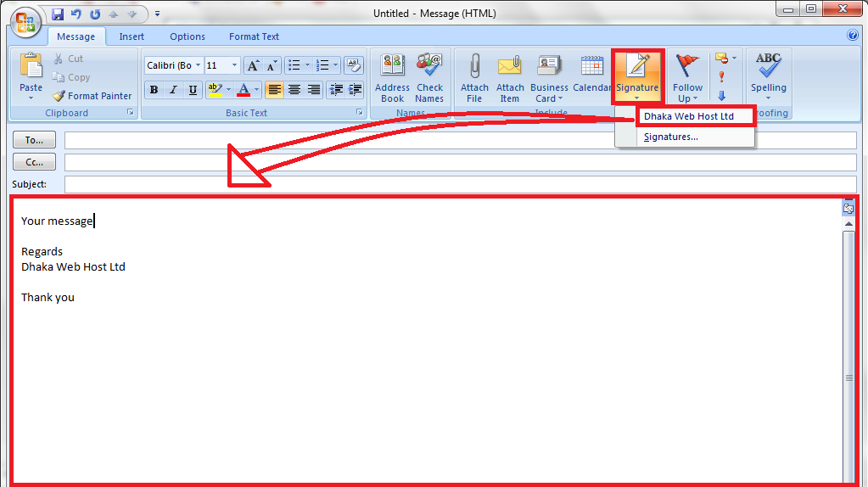
Task: Copy the selected text
Action: pyautogui.click(x=71, y=77)
